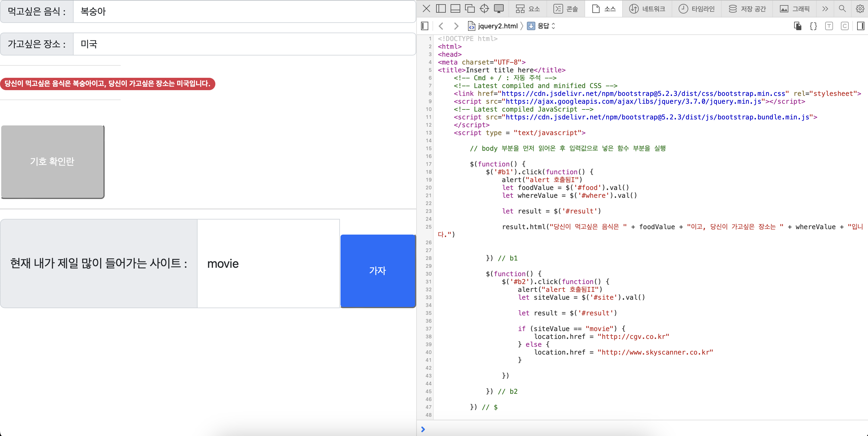Expand hidden tabs with double chevron
The width and height of the screenshot is (868, 436).
click(825, 9)
